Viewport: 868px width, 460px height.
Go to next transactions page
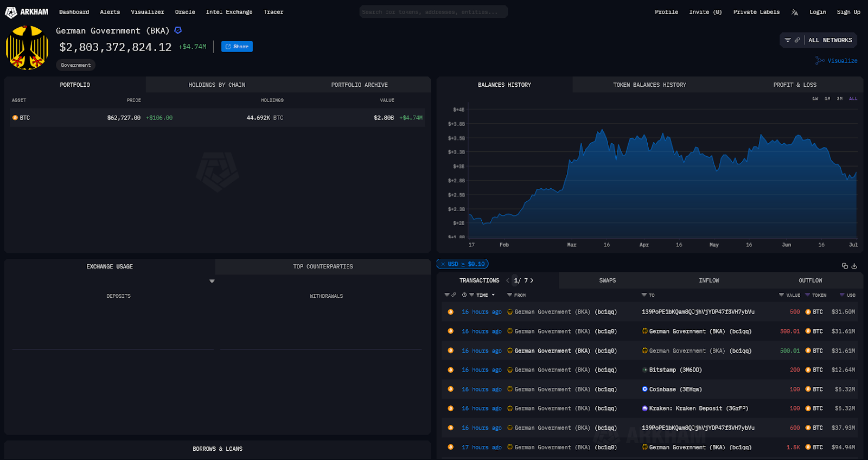[532, 280]
